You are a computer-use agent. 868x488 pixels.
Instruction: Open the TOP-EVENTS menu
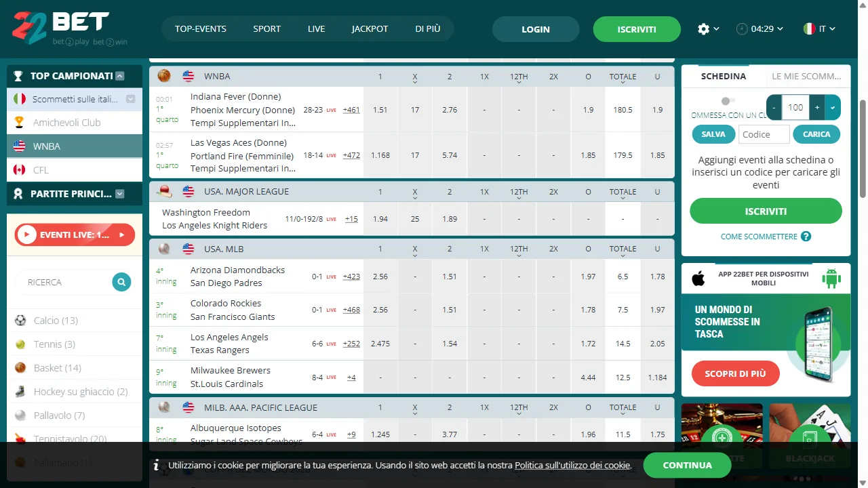201,29
